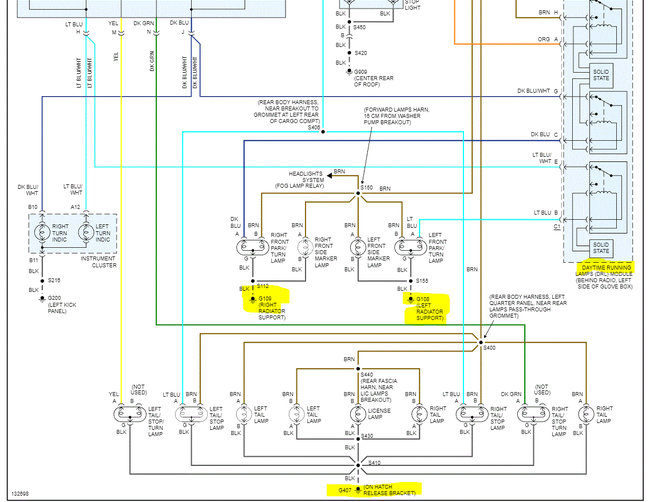
Task: Click the S410 splice label
Action: (x=374, y=462)
